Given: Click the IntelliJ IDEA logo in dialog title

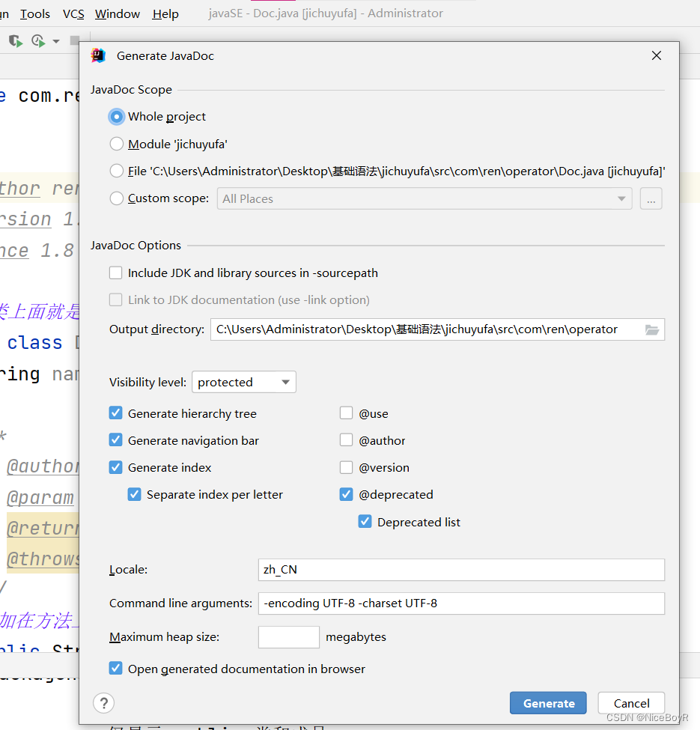Looking at the screenshot, I should [98, 55].
